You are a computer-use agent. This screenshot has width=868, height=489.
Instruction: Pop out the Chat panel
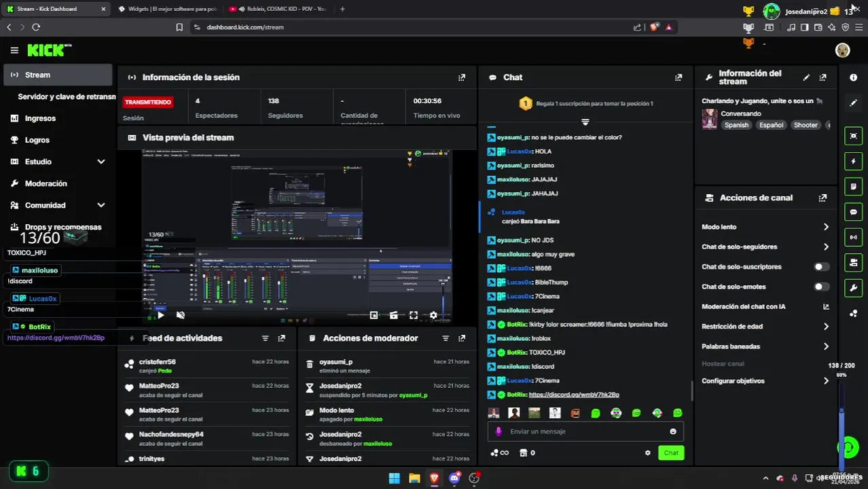(x=679, y=77)
